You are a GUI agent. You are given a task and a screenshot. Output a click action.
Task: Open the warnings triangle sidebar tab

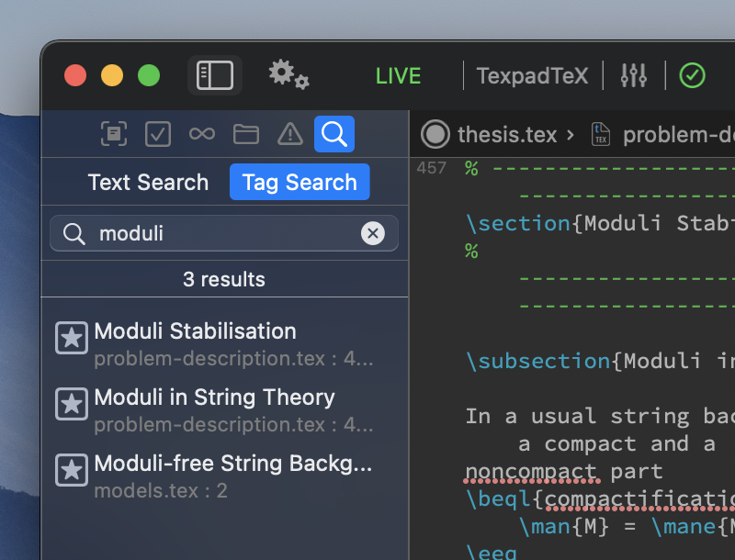click(x=290, y=134)
